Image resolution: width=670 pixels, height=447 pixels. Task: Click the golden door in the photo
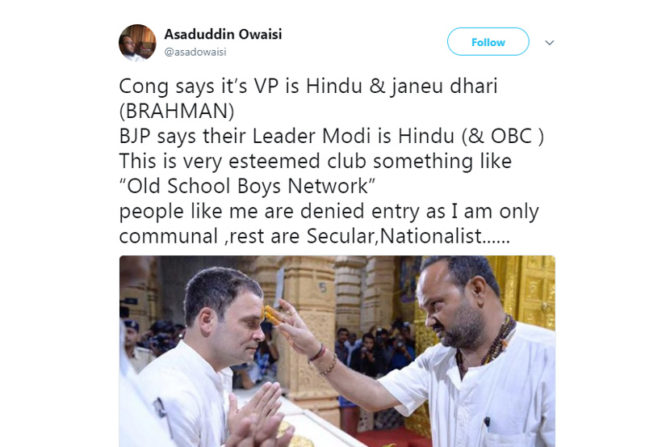[528, 291]
